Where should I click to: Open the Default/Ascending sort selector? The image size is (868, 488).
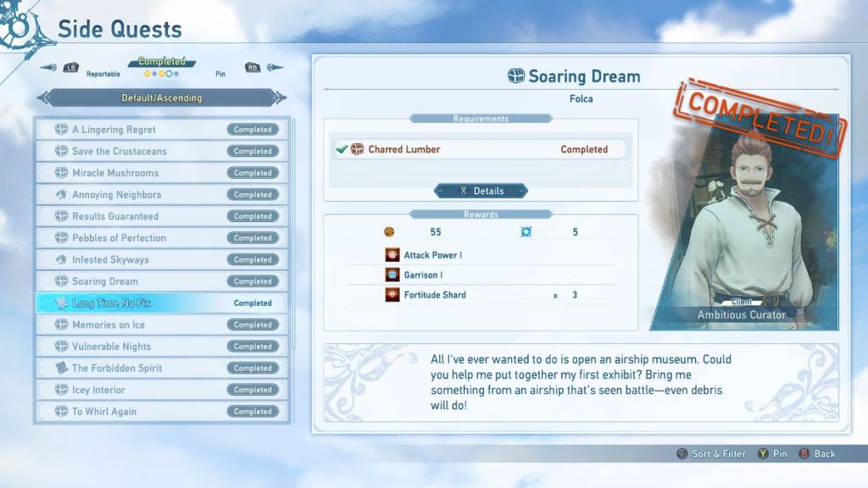(x=161, y=98)
